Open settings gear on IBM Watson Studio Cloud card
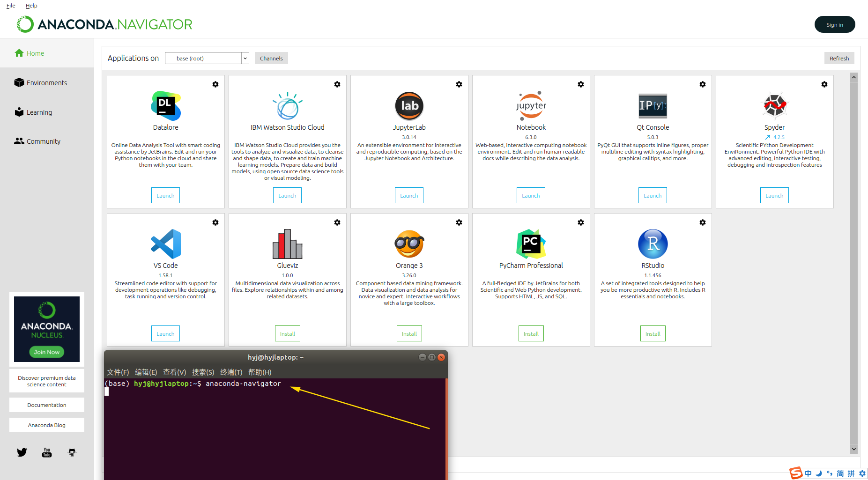The height and width of the screenshot is (480, 868). tap(337, 84)
